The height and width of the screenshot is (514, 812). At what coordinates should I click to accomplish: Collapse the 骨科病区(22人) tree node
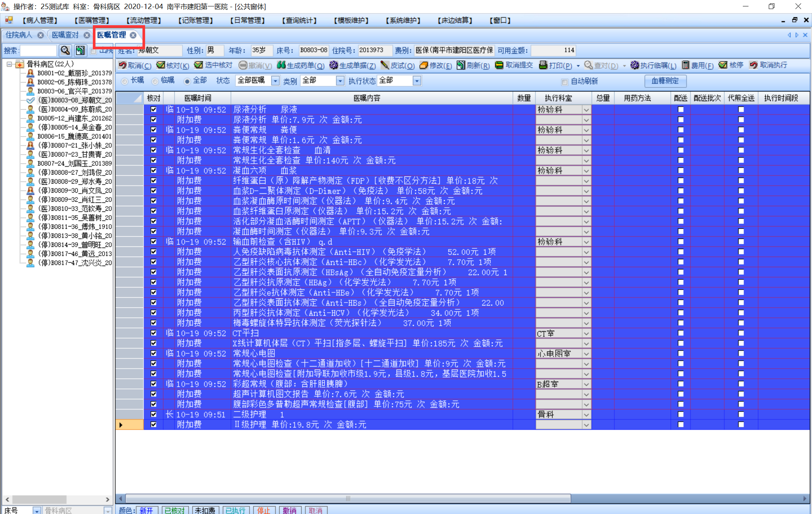point(9,64)
